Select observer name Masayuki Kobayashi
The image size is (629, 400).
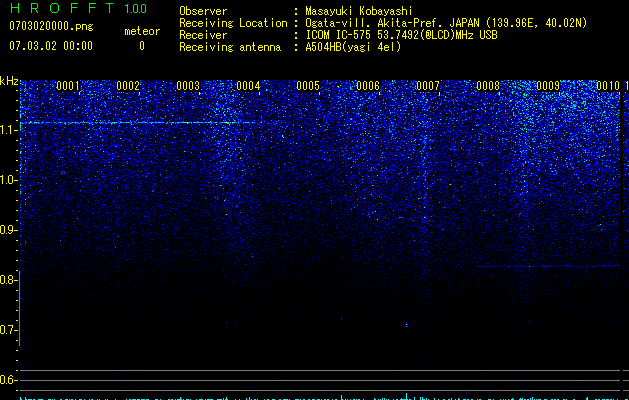click(x=359, y=11)
